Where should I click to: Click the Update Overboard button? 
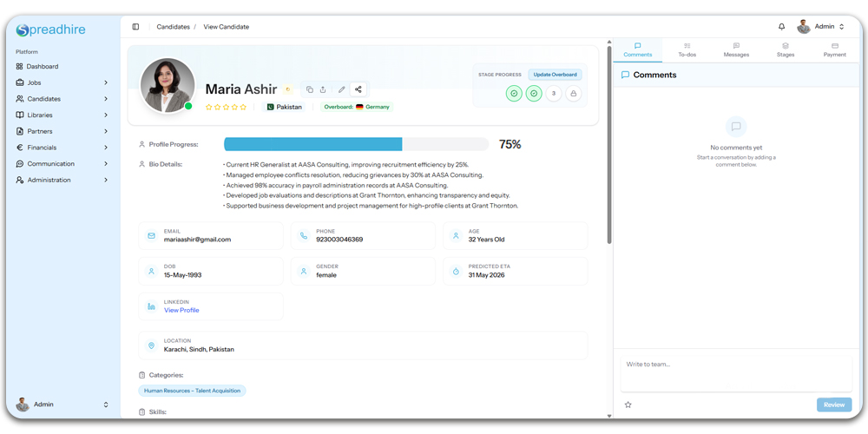[x=555, y=75]
